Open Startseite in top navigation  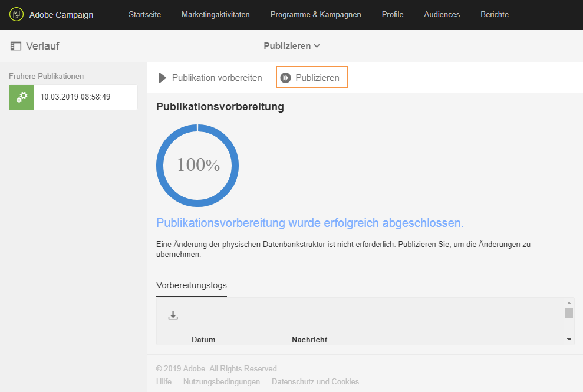[x=144, y=15]
